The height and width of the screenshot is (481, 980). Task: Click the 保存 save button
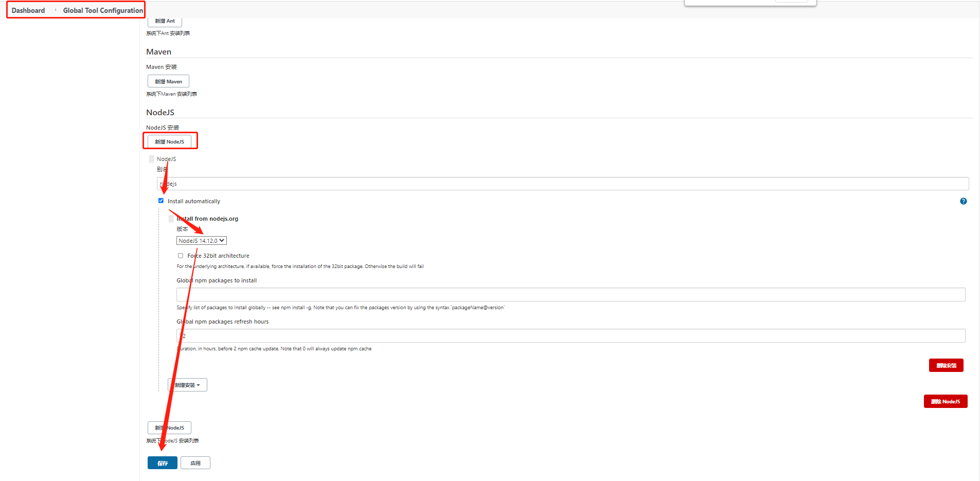162,463
